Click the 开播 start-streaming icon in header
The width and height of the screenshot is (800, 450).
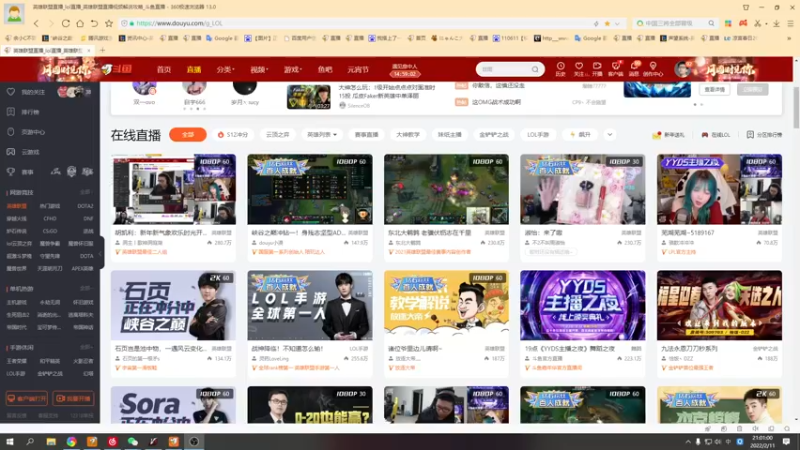(x=597, y=69)
